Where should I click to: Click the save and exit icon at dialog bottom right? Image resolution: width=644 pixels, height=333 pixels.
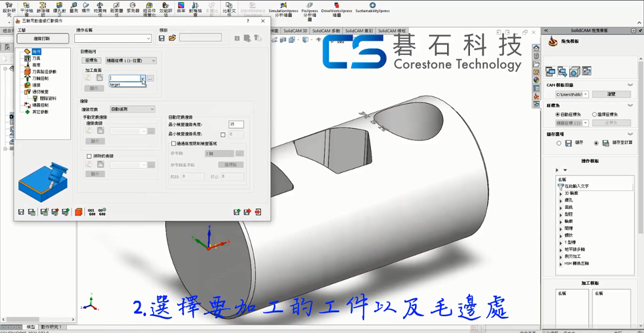pyautogui.click(x=258, y=212)
